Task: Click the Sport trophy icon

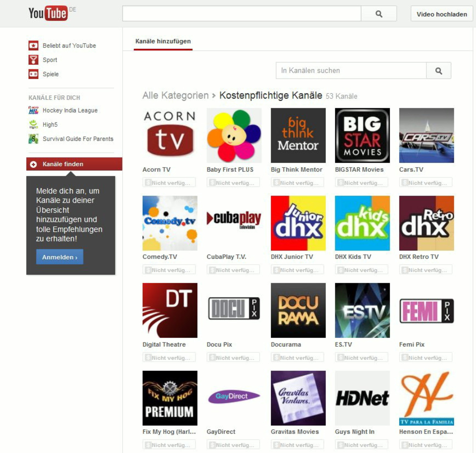Action: click(33, 60)
